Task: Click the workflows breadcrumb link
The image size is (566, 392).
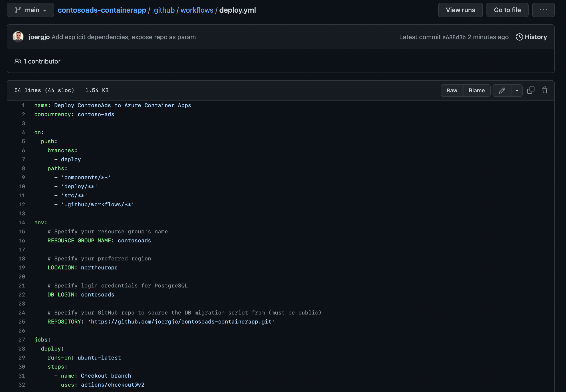Action: (x=197, y=9)
